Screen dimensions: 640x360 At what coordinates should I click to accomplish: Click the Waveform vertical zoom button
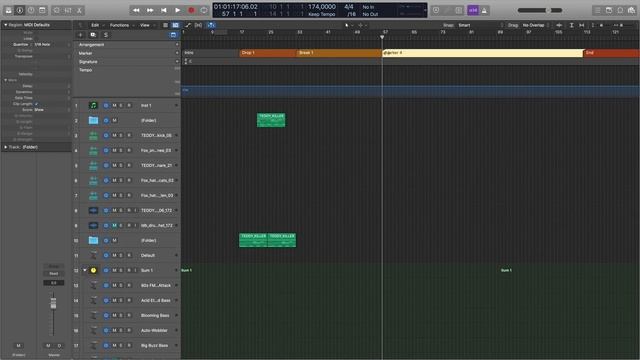point(559,25)
